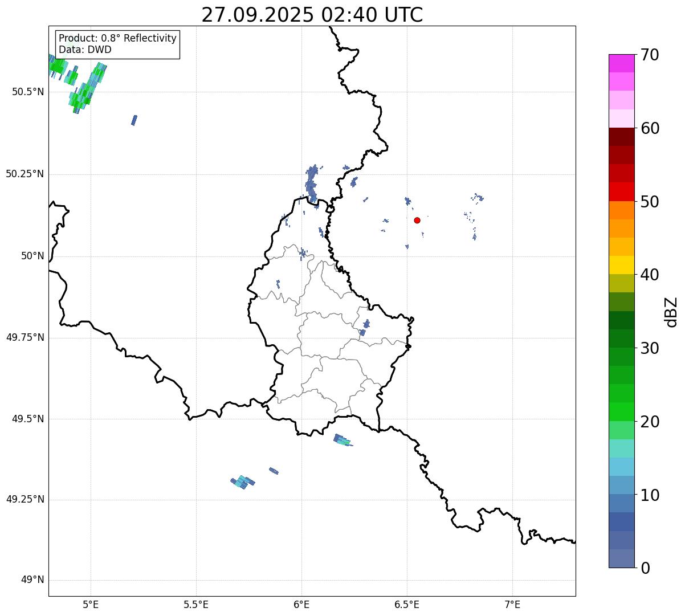Click the latitude label 50.25°N

pyautogui.click(x=25, y=174)
